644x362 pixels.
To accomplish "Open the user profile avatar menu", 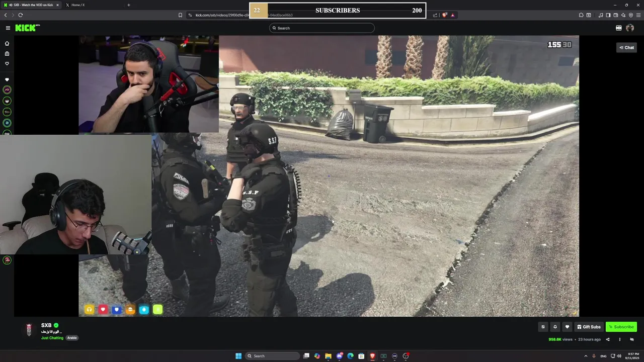I will [630, 28].
